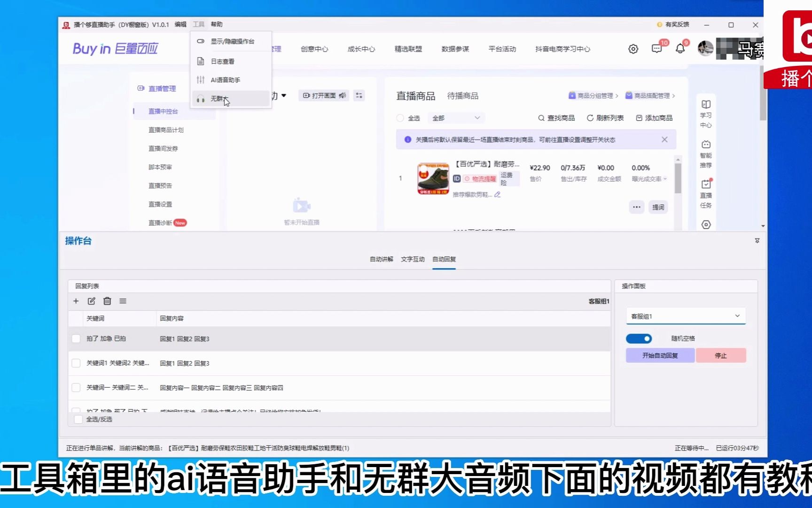Screen dimensions: 812x508
Task: Click the user avatar picture
Action: pos(705,48)
